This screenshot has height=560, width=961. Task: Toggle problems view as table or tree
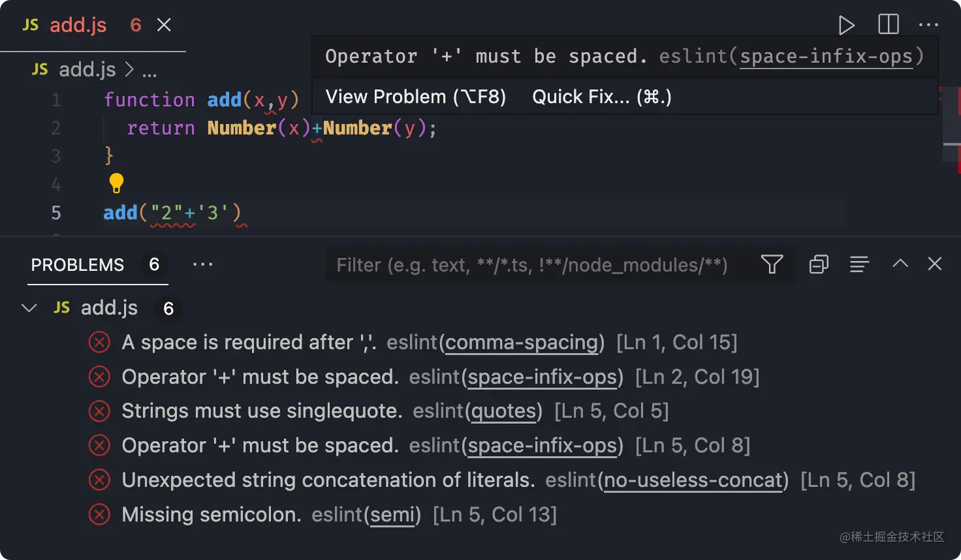tap(859, 264)
